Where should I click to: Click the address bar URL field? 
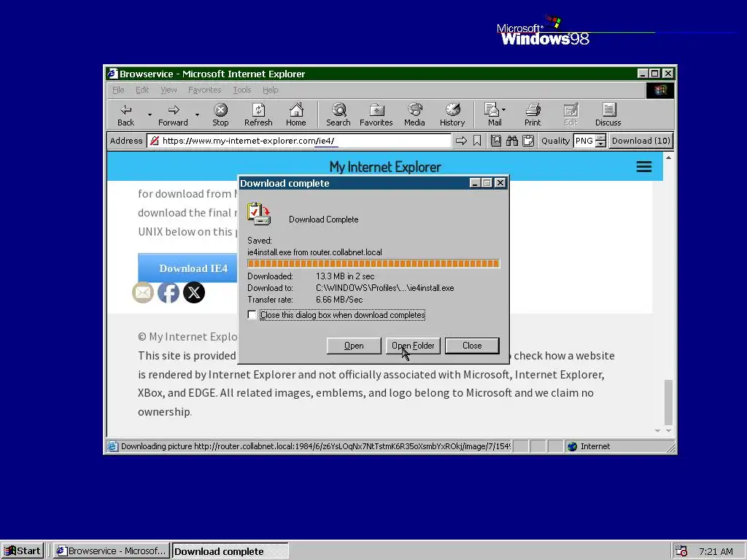[x=299, y=141]
